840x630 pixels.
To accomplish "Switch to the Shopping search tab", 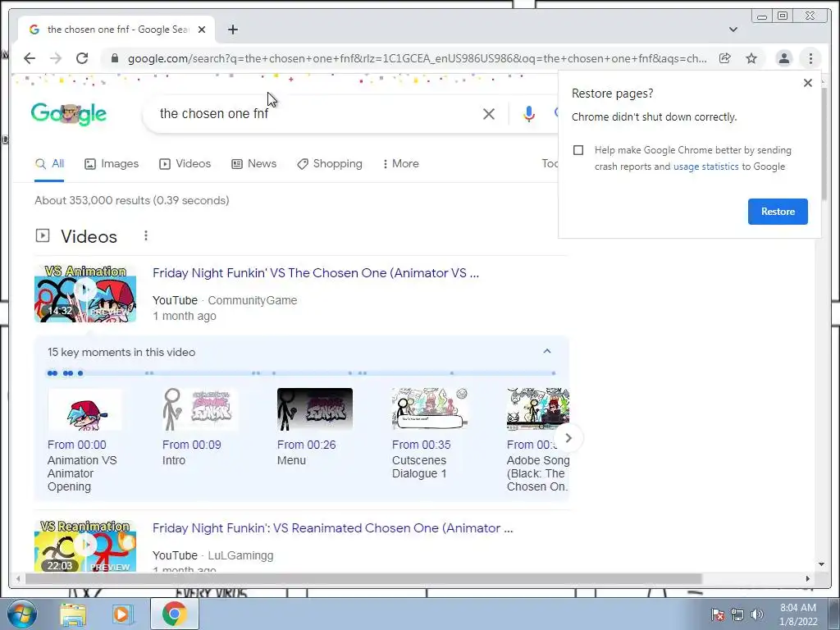I will (330, 164).
